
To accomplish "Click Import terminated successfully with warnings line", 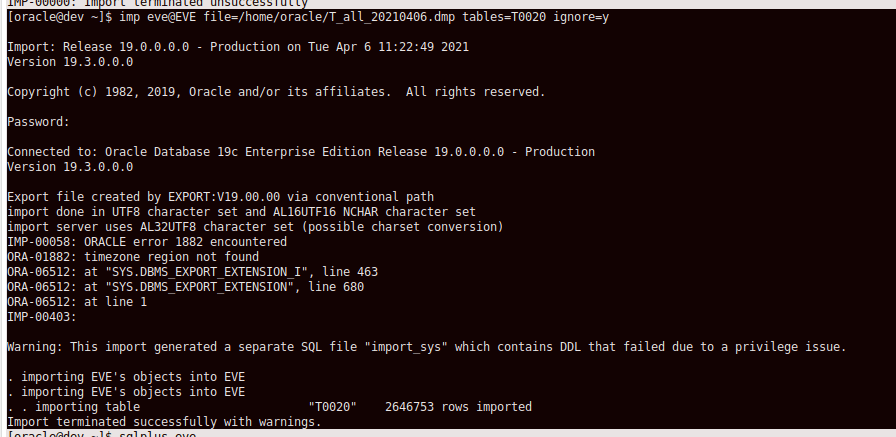I will 165,422.
